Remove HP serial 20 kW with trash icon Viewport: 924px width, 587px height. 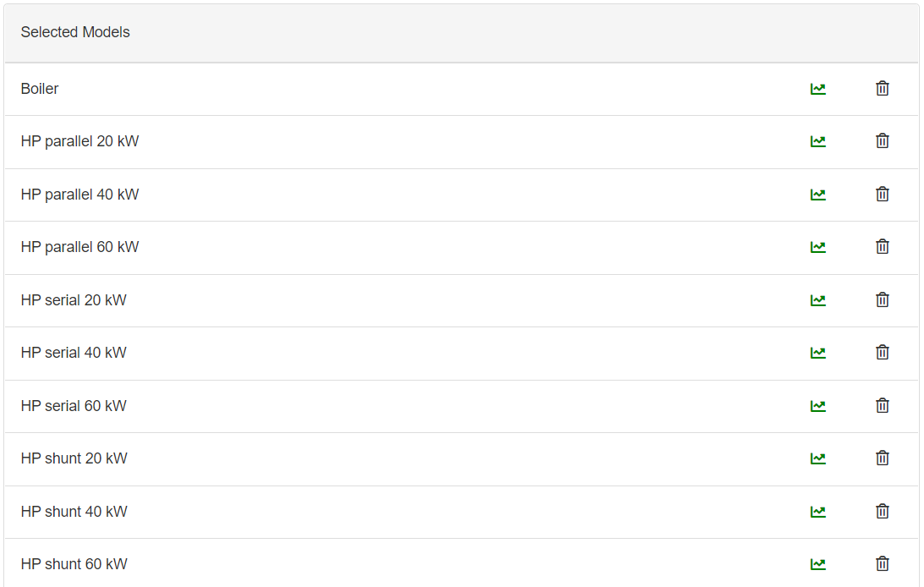coord(882,300)
